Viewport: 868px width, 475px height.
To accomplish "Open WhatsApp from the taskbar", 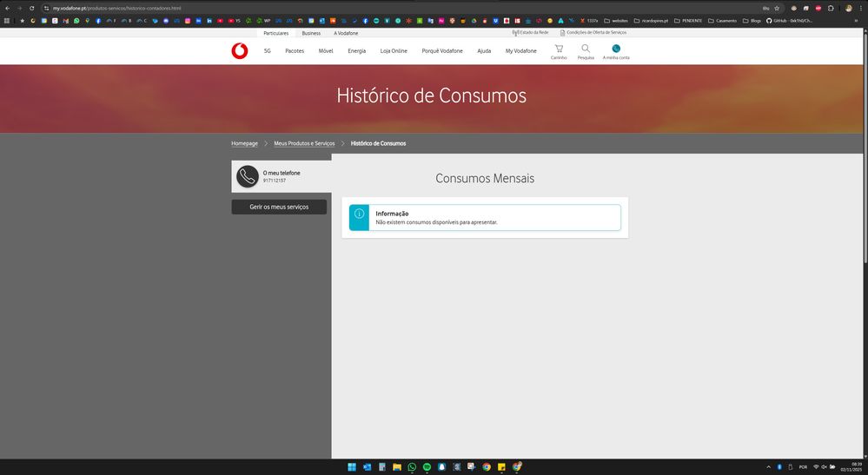I will click(x=412, y=467).
